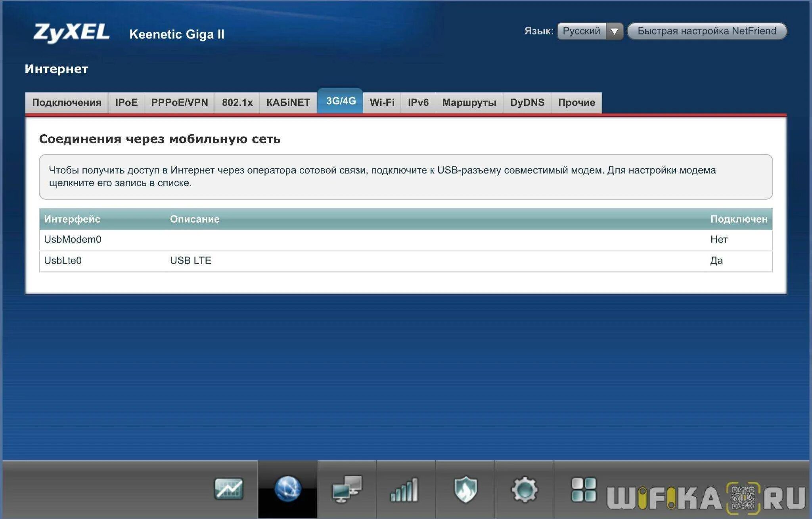The height and width of the screenshot is (519, 812).
Task: Open the Wi-Fi tab
Action: coord(382,103)
